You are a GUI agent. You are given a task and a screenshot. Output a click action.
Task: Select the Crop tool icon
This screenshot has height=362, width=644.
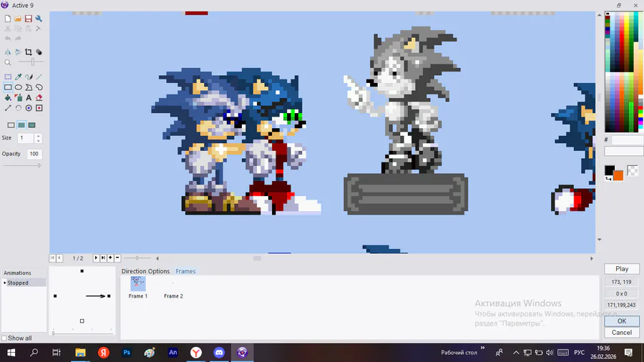(x=29, y=52)
